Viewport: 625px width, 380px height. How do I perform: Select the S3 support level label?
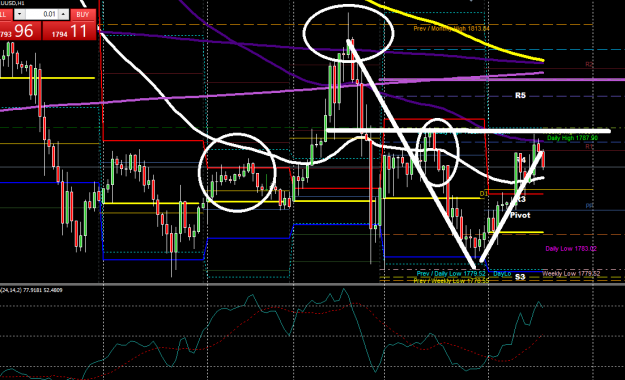pyautogui.click(x=520, y=277)
